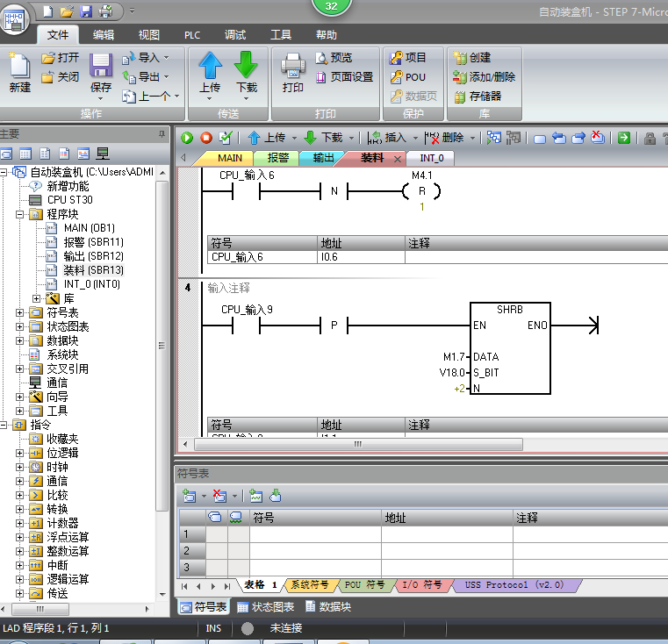
Task: Switch to the PLC ribbon tab
Action: (x=192, y=35)
